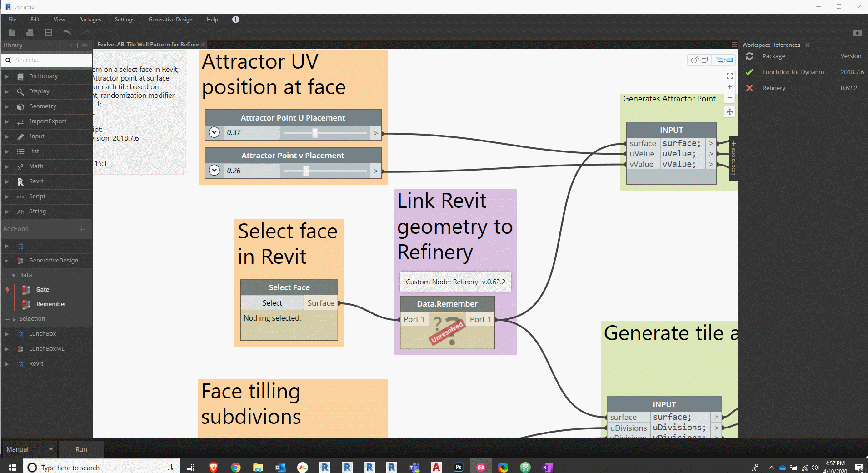Zoom in on the graph canvas
Viewport: 868px width, 473px height.
[730, 87]
